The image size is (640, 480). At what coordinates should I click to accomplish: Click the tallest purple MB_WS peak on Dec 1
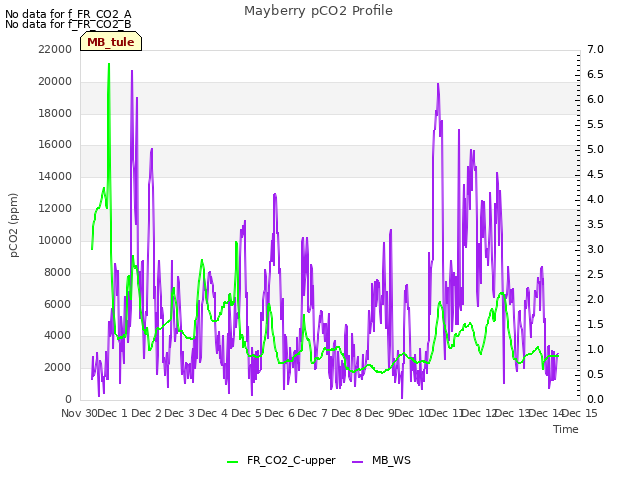pyautogui.click(x=132, y=71)
